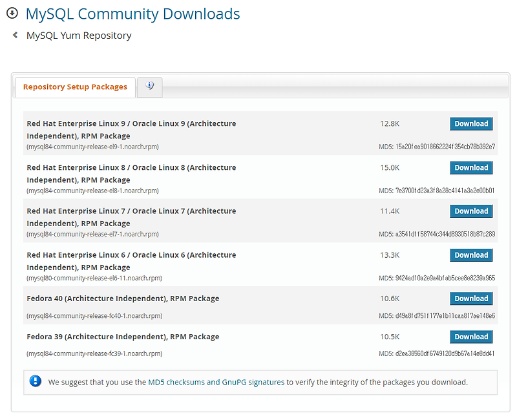Download the Red Hat Enterprise Linux 9 package
This screenshot has height=420, width=517.
coord(471,123)
